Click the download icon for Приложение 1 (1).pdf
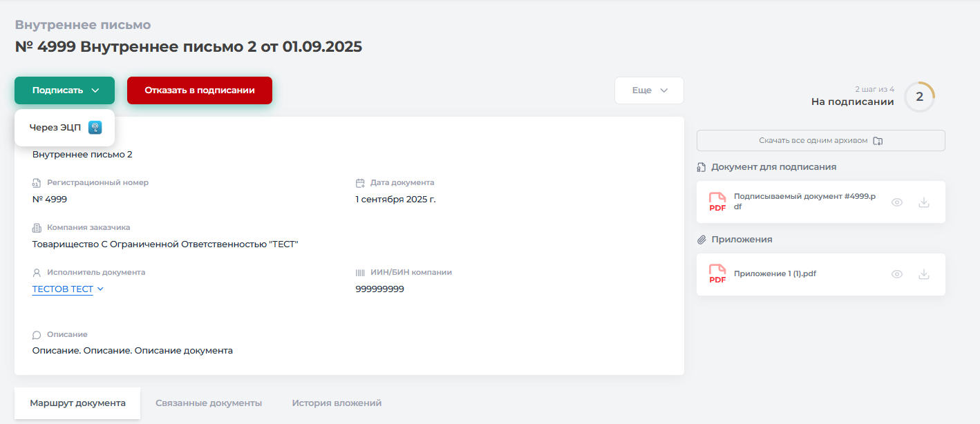Viewport: 980px width, 424px height. point(923,274)
